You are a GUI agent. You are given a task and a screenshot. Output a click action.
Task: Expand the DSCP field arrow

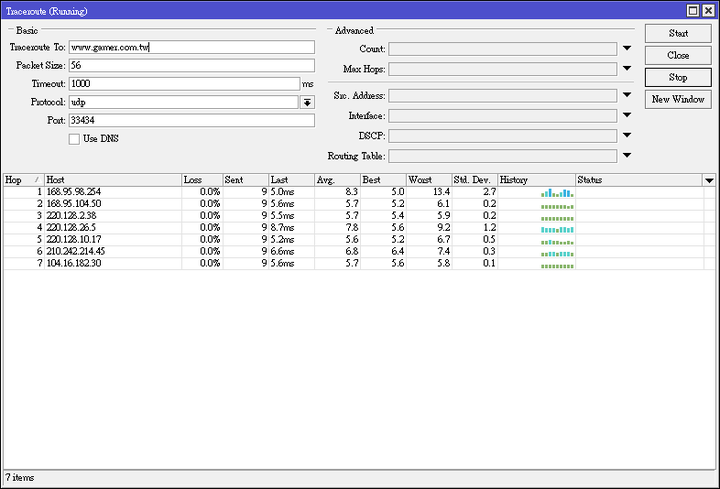point(627,135)
